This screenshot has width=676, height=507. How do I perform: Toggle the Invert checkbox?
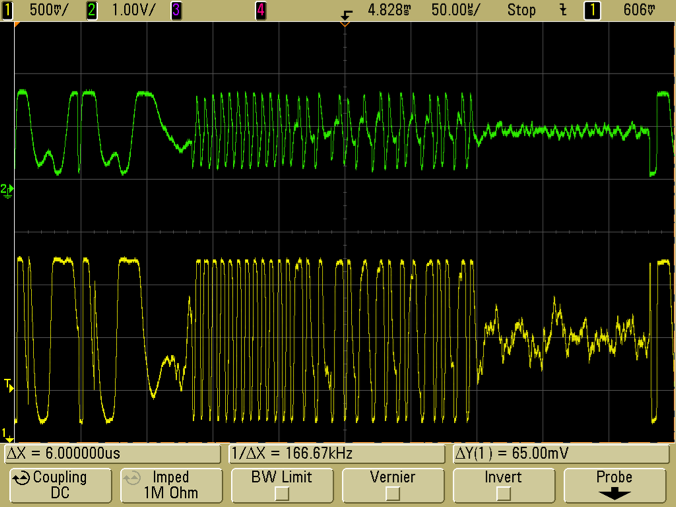point(503,493)
